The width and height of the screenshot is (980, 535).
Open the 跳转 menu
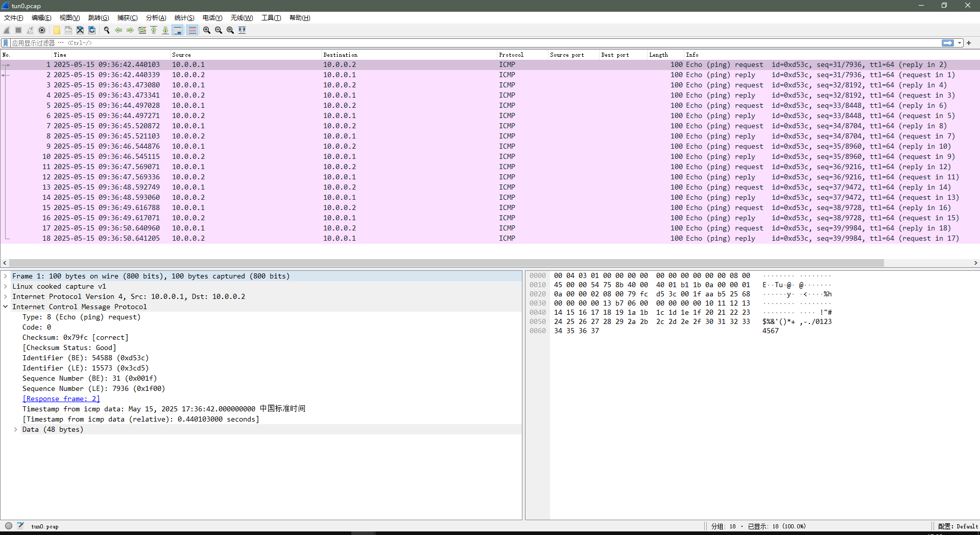click(99, 18)
